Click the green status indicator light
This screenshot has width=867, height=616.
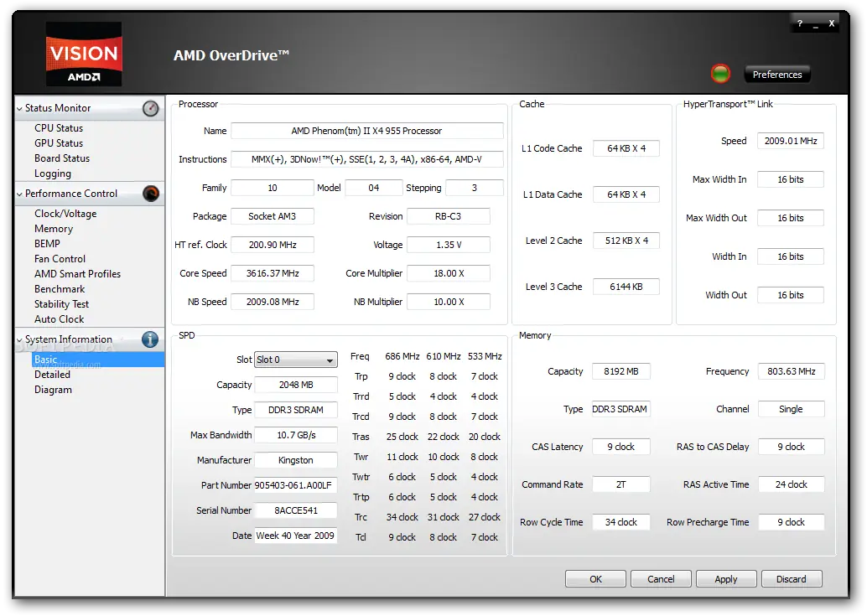tap(720, 74)
